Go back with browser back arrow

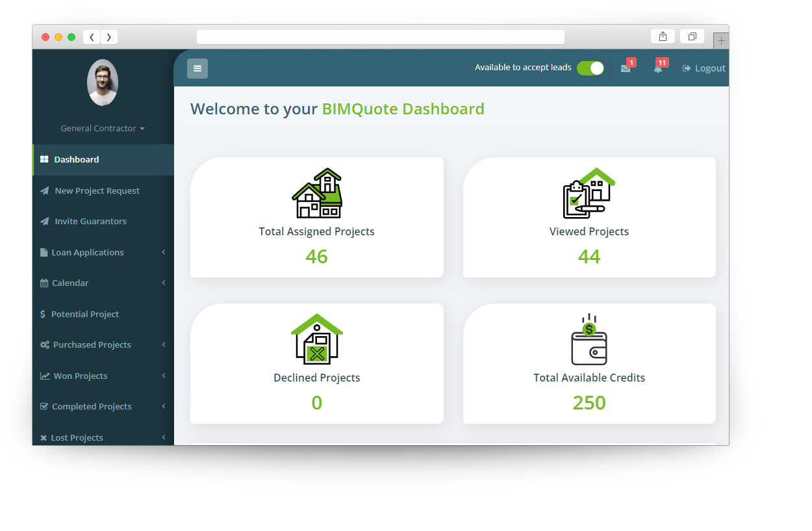coord(92,37)
